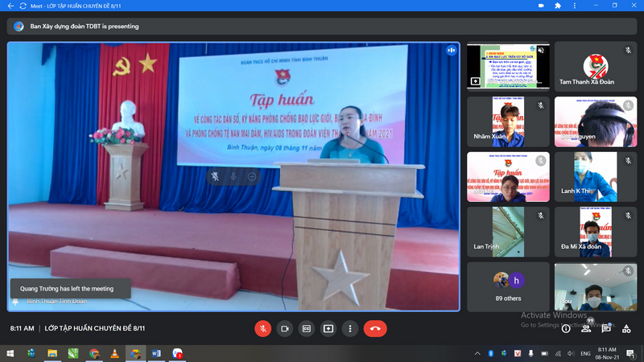Turn on captions with CC button
This screenshot has width=644, height=362.
[306, 328]
